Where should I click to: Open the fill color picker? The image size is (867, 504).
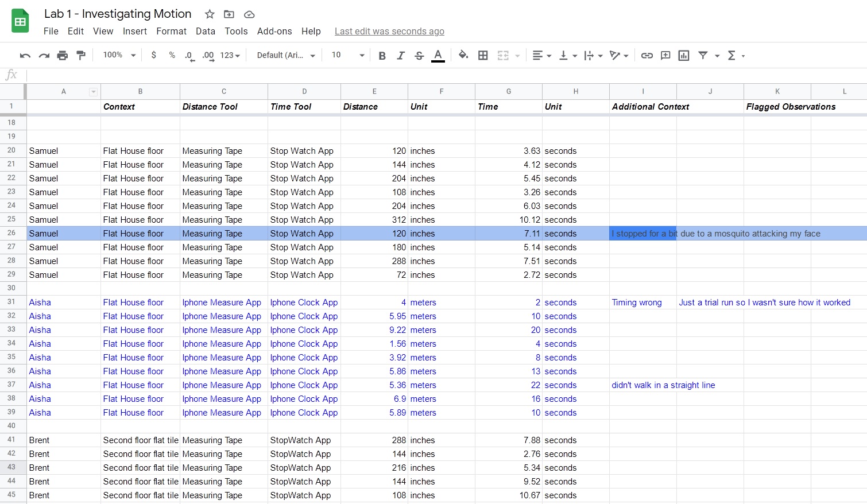point(463,55)
